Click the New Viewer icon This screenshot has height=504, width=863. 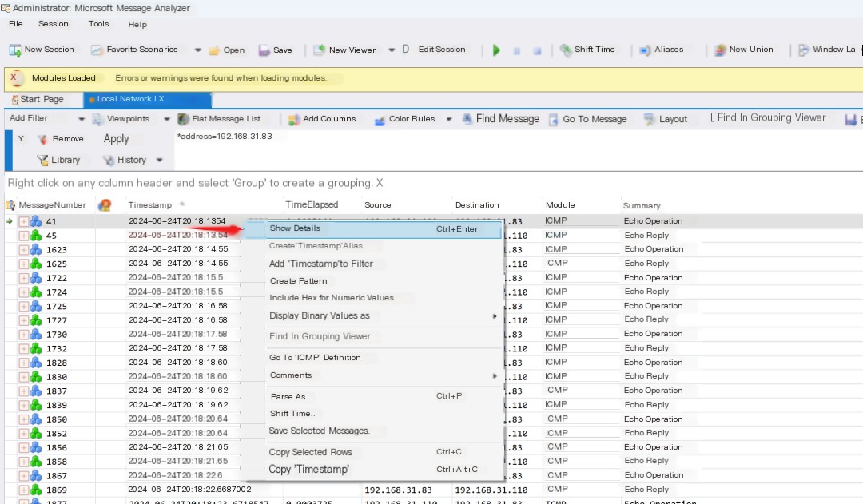click(319, 50)
